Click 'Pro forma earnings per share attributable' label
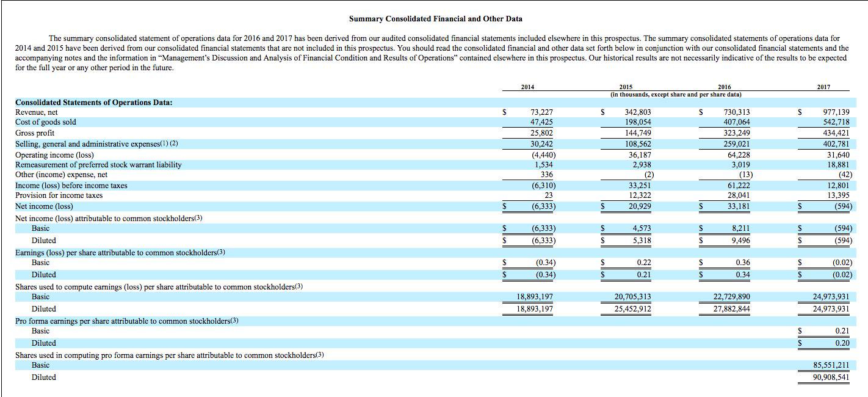 click(127, 321)
